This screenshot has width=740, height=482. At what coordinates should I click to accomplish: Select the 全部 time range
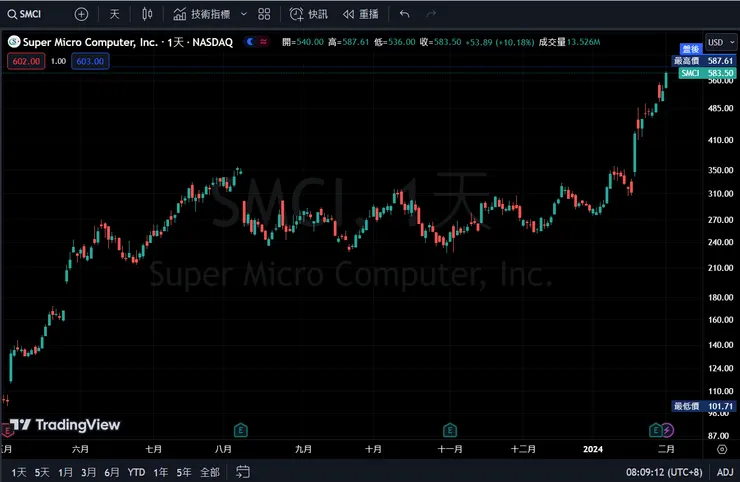coord(210,472)
